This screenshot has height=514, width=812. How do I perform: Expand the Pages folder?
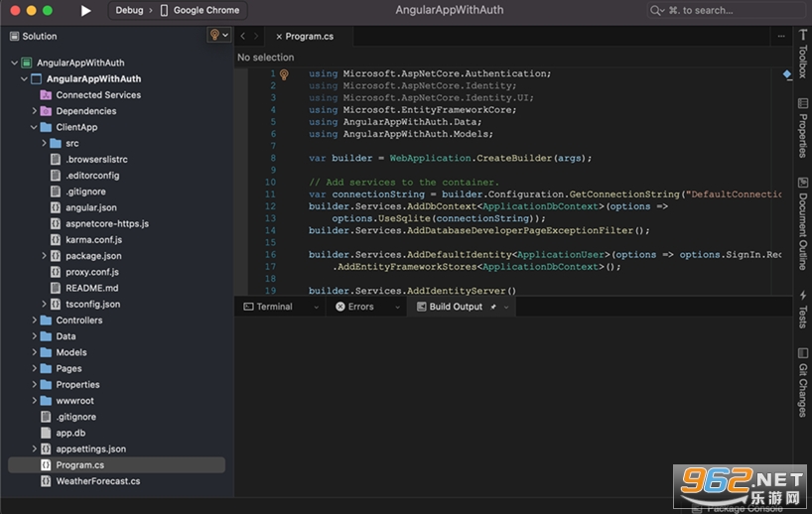(x=34, y=368)
